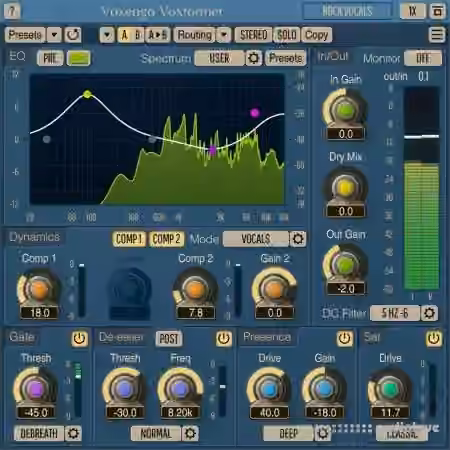Image resolution: width=450 pixels, height=450 pixels.
Task: Click the gray EQ band point near 20 Hz
Action: (47, 139)
